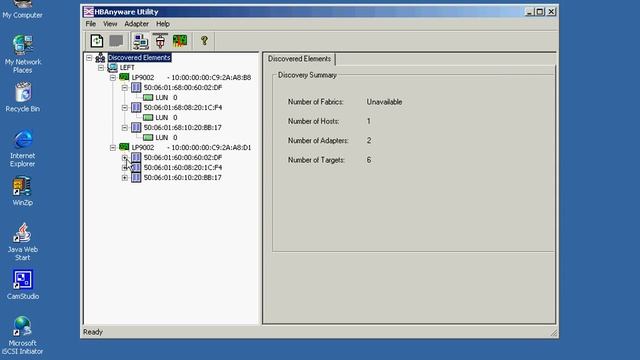This screenshot has height=360, width=640.
Task: Click the Discovered Elements network icon
Action: pos(100,58)
